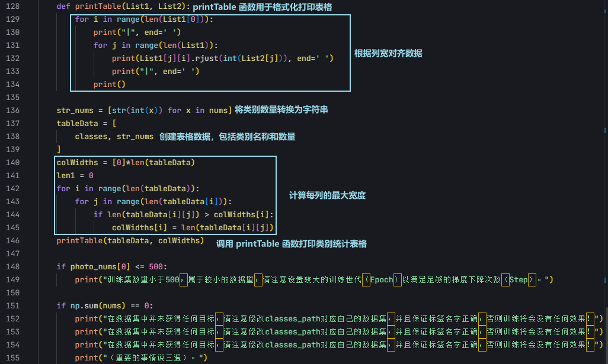The image size is (608, 364).
Task: Click '[str(int(x)) for x in nums]' list comprehension
Action: pyautogui.click(x=169, y=110)
